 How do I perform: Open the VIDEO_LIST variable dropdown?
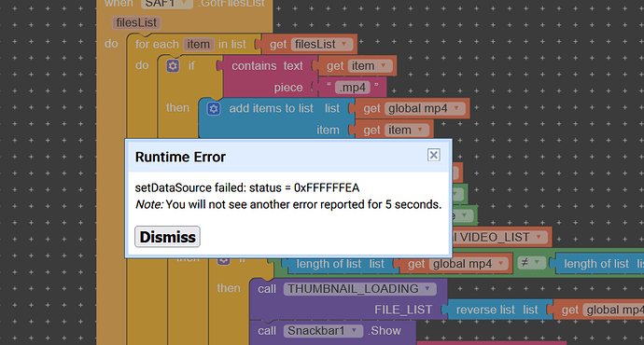(539, 237)
